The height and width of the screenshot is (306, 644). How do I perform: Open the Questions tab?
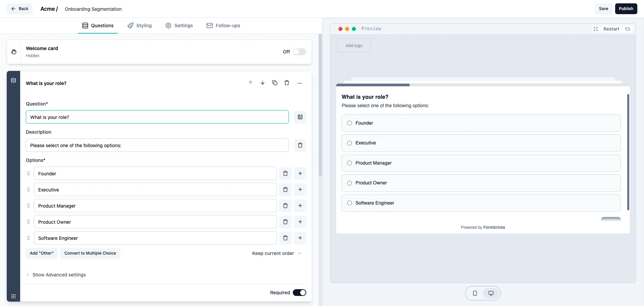tap(98, 26)
